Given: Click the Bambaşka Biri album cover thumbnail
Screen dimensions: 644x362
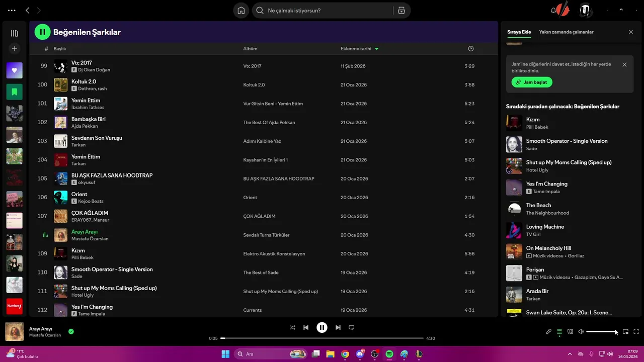Looking at the screenshot, I should [x=60, y=122].
